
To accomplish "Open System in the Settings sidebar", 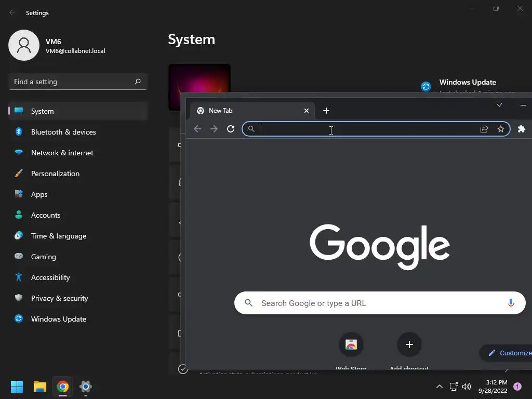I will [78, 111].
